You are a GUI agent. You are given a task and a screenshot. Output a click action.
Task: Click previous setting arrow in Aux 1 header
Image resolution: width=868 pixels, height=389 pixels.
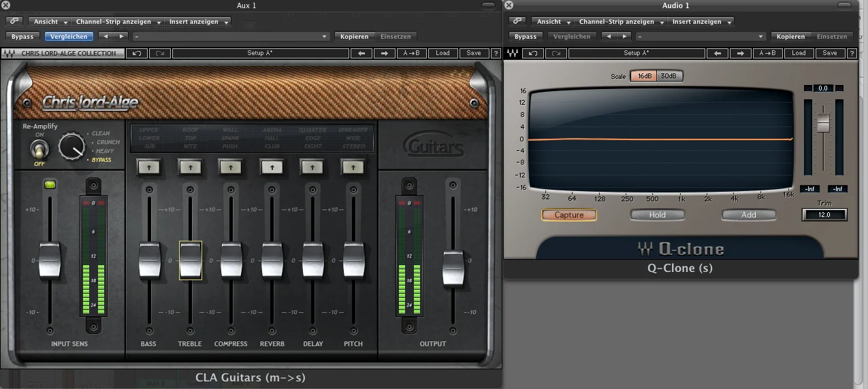tap(105, 37)
